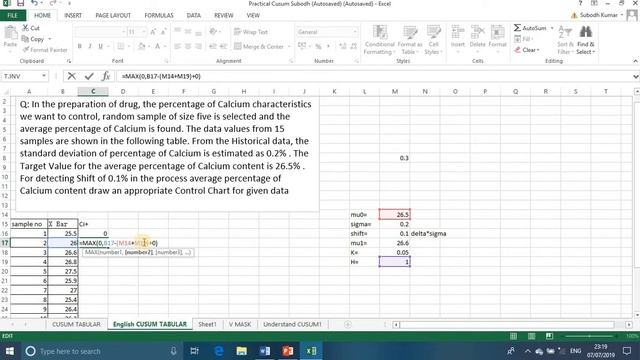640x360 pixels.
Task: Open the Merge & Center dropdown arrow
Action: [289, 47]
